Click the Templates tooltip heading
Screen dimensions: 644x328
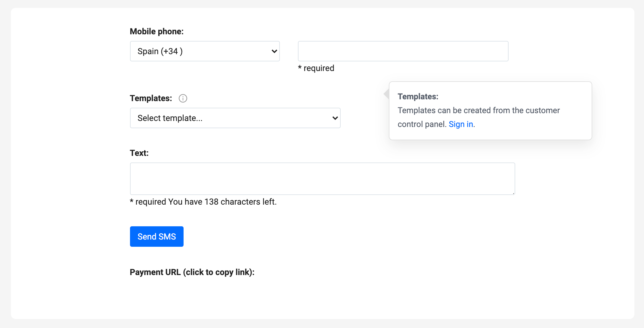click(418, 97)
